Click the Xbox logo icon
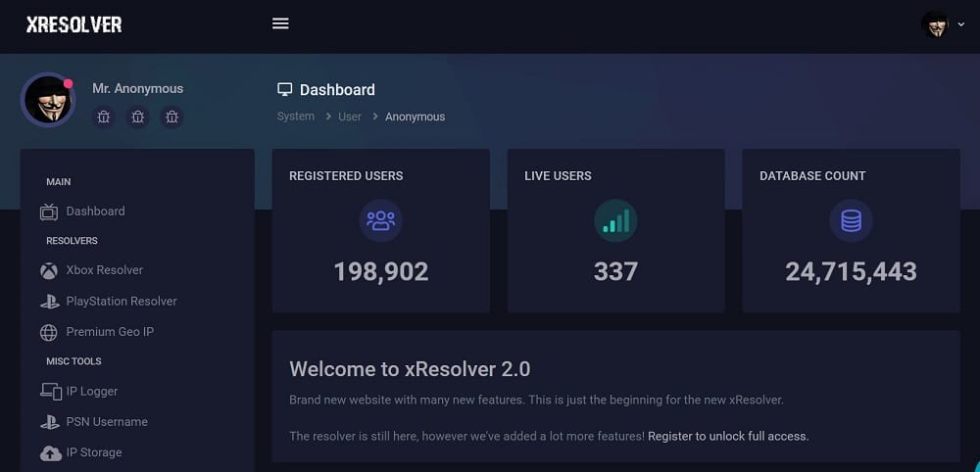The height and width of the screenshot is (472, 980). (x=49, y=270)
